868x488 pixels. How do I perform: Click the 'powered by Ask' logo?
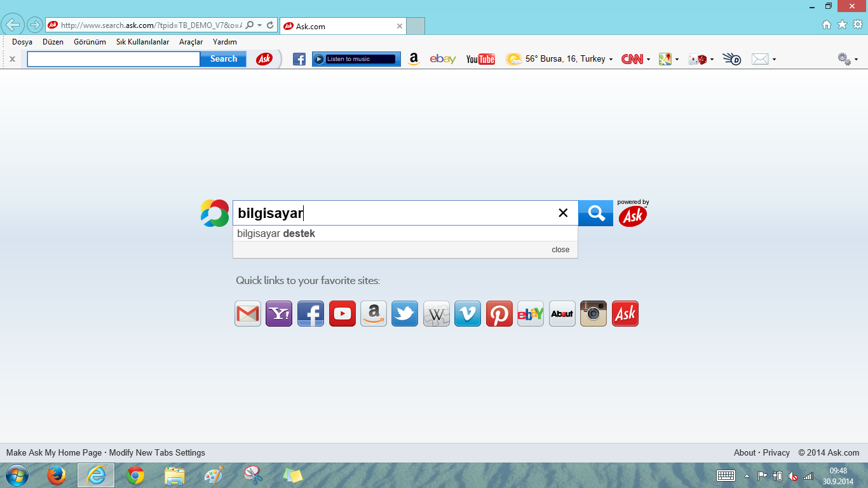(x=633, y=213)
